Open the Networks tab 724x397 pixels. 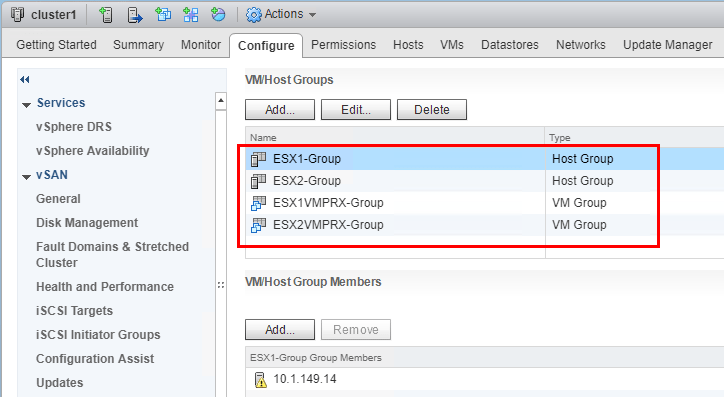[580, 45]
